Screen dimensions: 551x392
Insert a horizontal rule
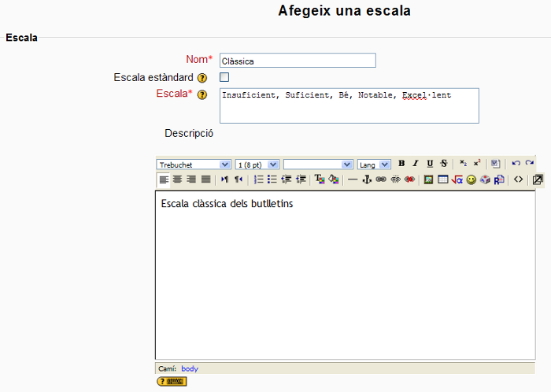(x=353, y=179)
